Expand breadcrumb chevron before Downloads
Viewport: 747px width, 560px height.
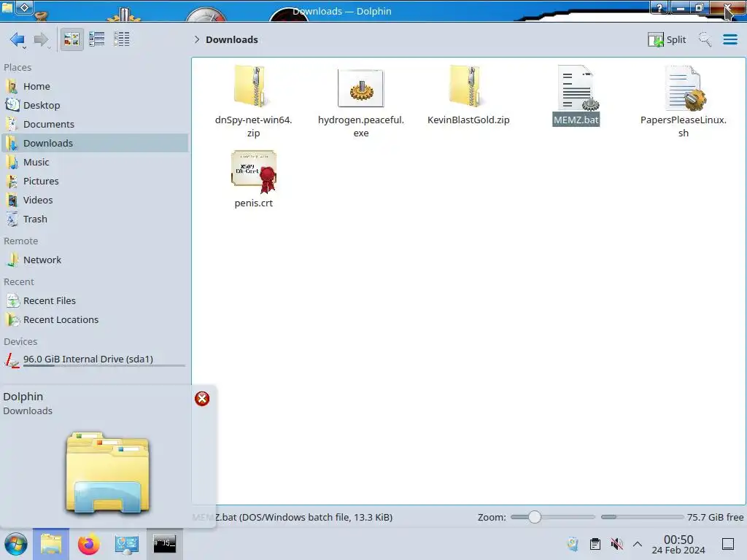[197, 39]
